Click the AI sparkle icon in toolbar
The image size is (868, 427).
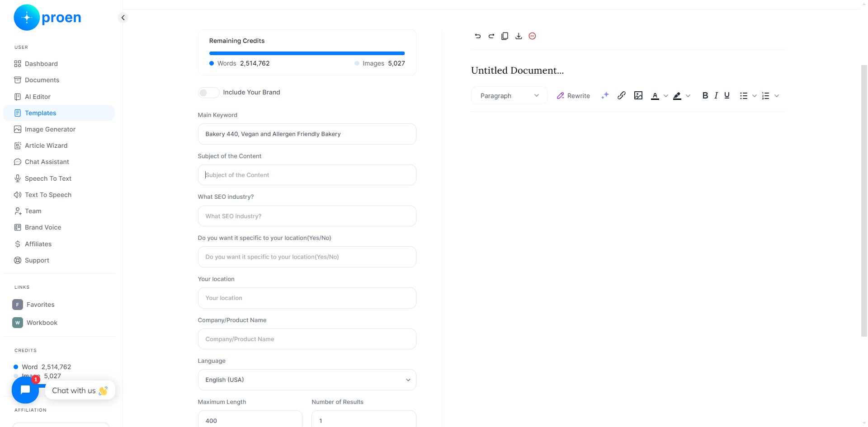[x=605, y=95]
